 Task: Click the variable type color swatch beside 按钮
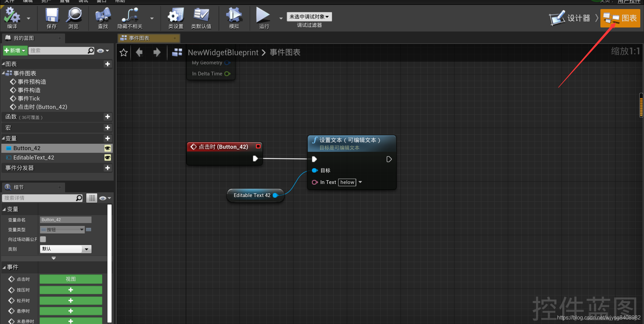89,230
